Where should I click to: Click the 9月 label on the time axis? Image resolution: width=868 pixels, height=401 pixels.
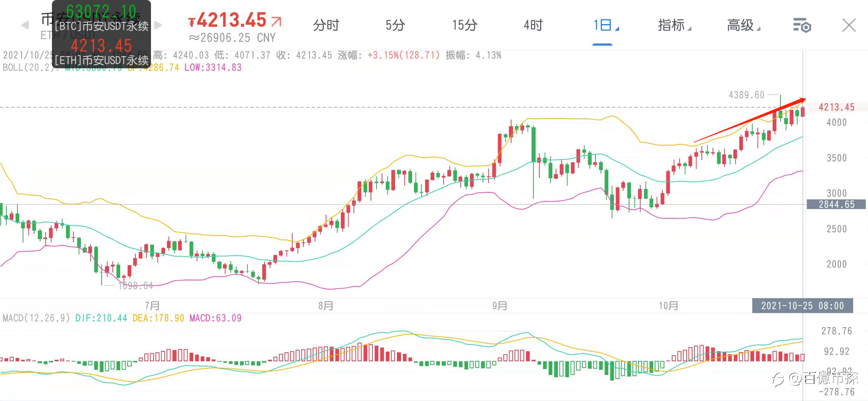click(500, 306)
